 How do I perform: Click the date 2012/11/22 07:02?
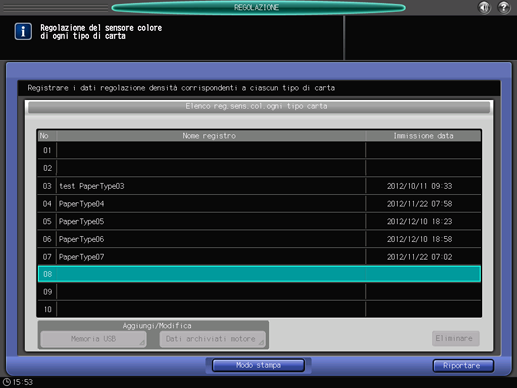click(x=419, y=257)
